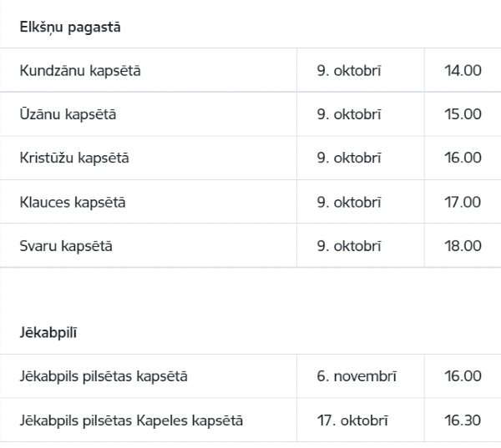Select the Ūzānu kapsētā cell
This screenshot has height=448, width=501.
pos(149,114)
